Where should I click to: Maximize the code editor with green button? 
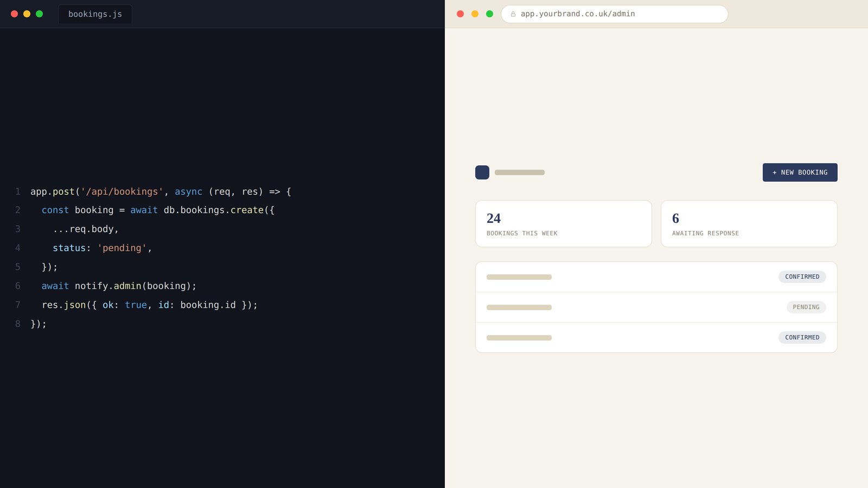pyautogui.click(x=39, y=14)
